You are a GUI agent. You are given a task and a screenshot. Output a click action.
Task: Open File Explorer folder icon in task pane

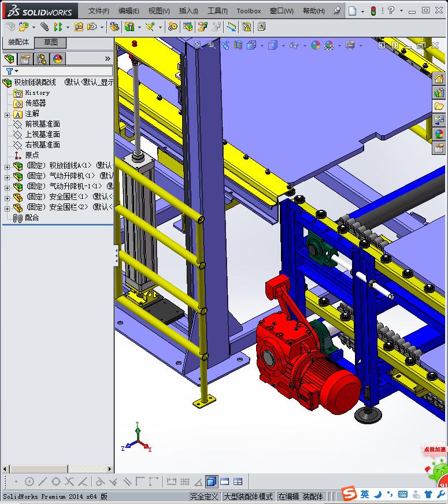tap(439, 106)
